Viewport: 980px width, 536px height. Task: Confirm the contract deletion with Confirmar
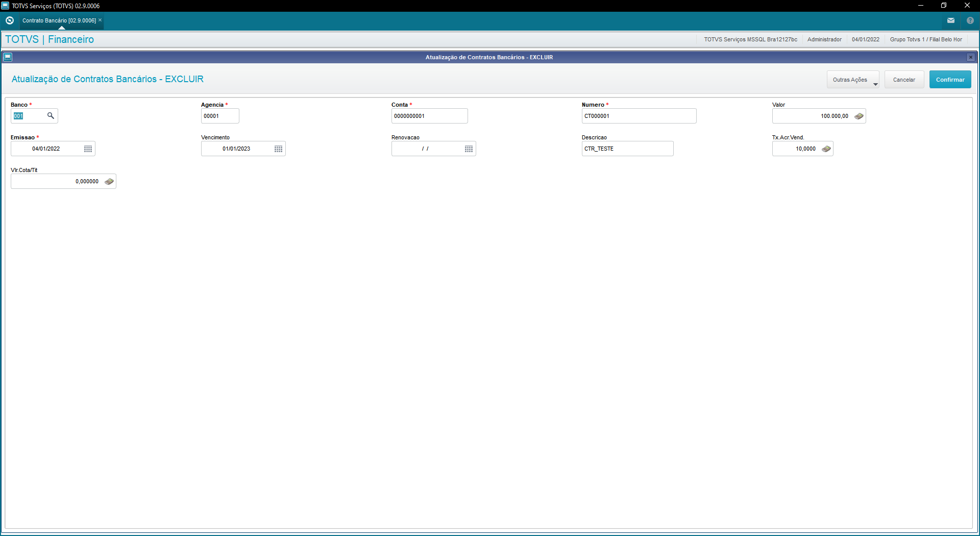[950, 80]
